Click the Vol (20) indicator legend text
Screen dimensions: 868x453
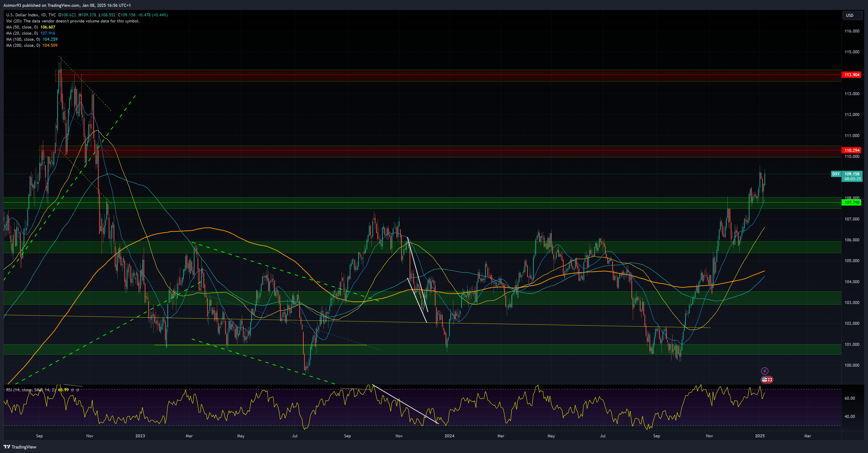coord(73,21)
